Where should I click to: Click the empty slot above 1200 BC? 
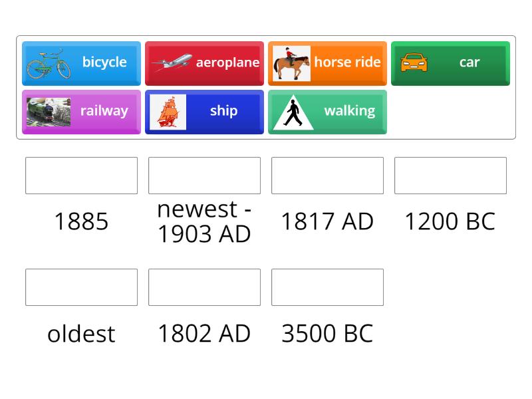coord(450,176)
